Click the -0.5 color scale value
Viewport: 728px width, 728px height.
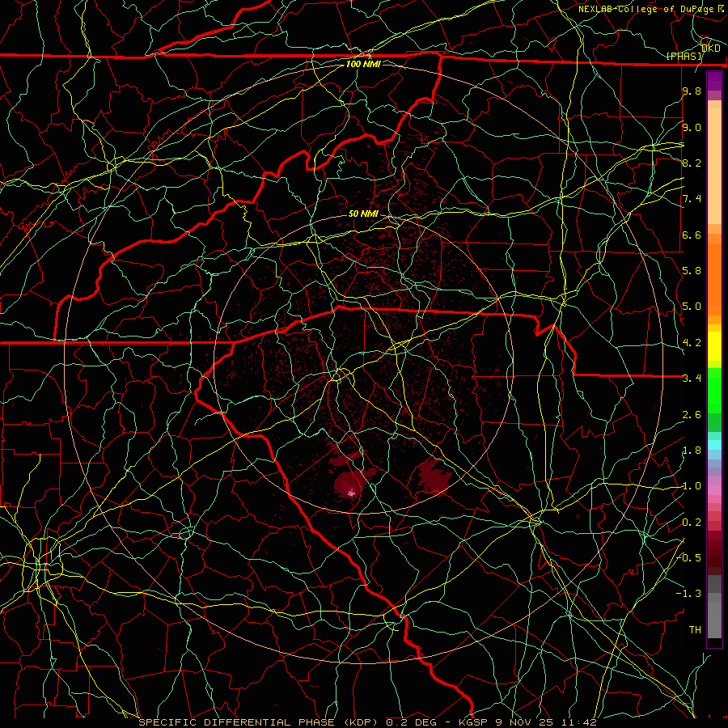click(688, 558)
